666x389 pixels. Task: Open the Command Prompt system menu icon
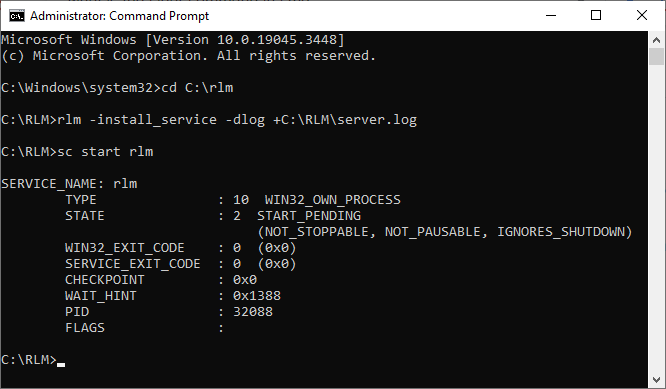(x=17, y=16)
